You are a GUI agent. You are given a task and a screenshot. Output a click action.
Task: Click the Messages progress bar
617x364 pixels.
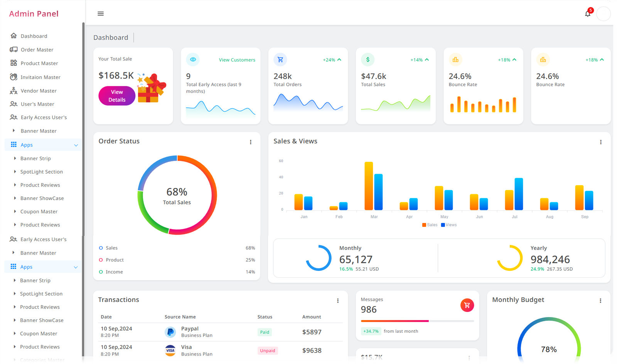coord(417,321)
